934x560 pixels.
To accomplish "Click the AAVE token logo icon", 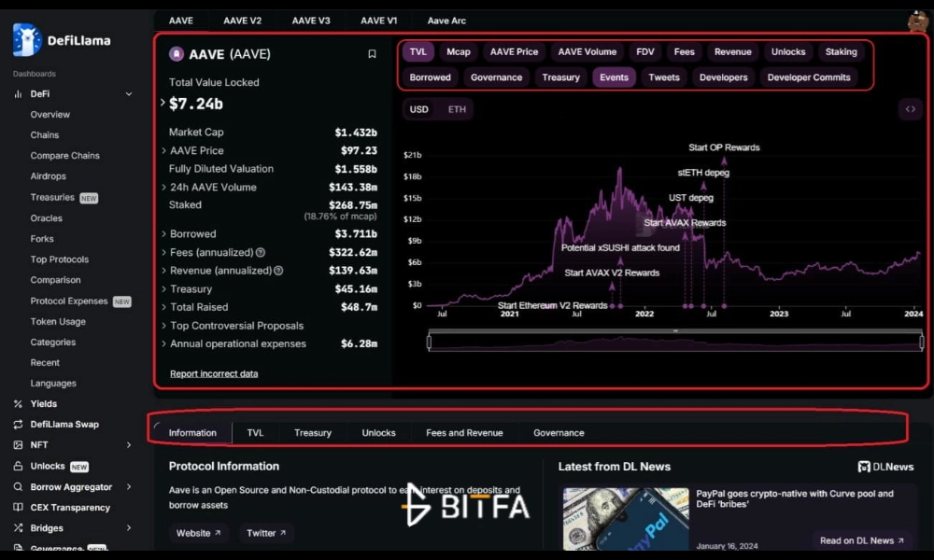I will (x=177, y=54).
